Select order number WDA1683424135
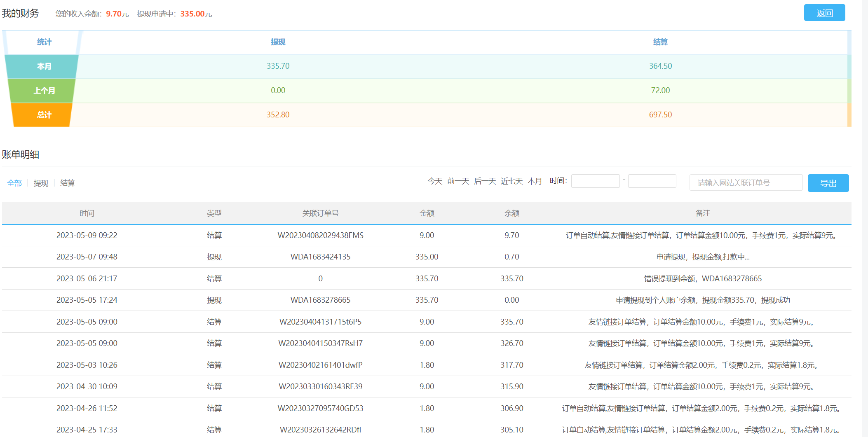Image resolution: width=868 pixels, height=437 pixels. coord(320,257)
